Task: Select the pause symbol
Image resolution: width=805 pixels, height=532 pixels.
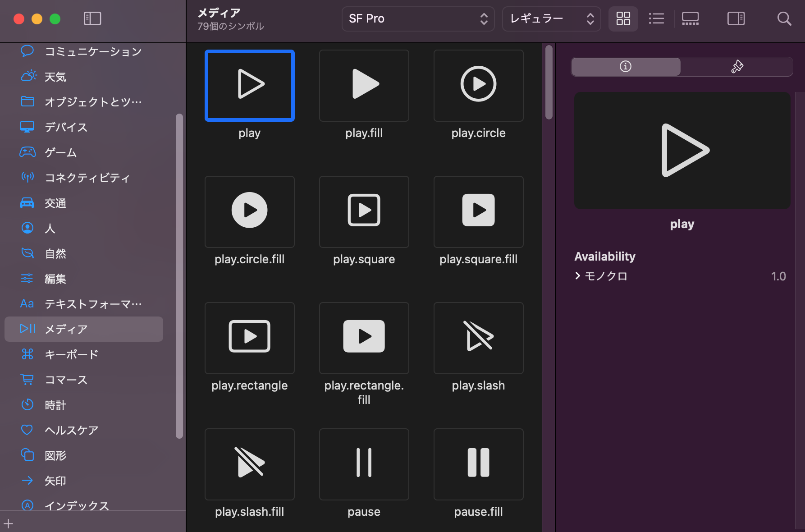Action: (x=364, y=464)
